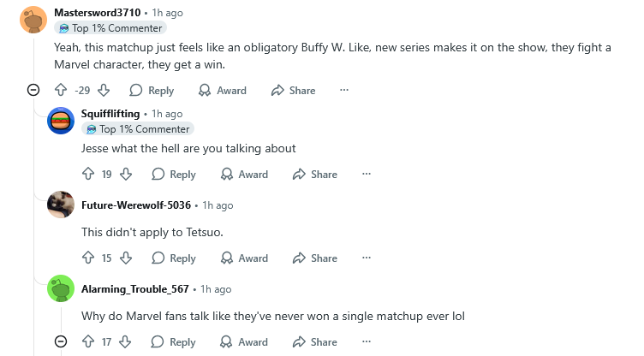Downvote Mastersword3710's comment
644x356 pixels.
point(104,90)
